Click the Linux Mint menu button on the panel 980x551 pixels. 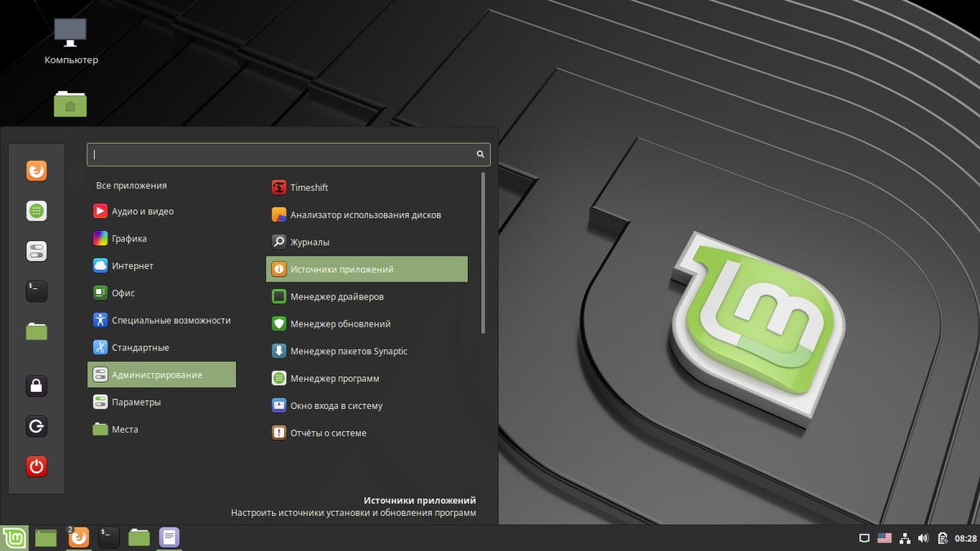coord(14,537)
